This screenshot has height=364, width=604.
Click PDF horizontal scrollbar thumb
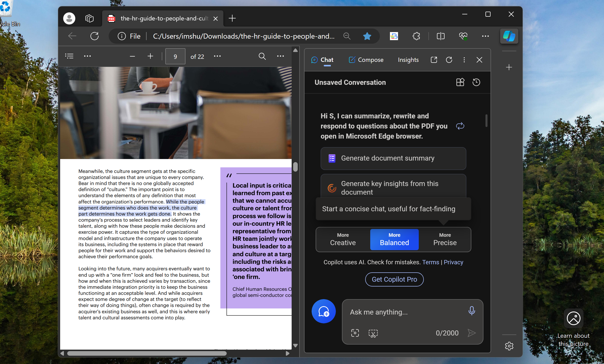147,353
